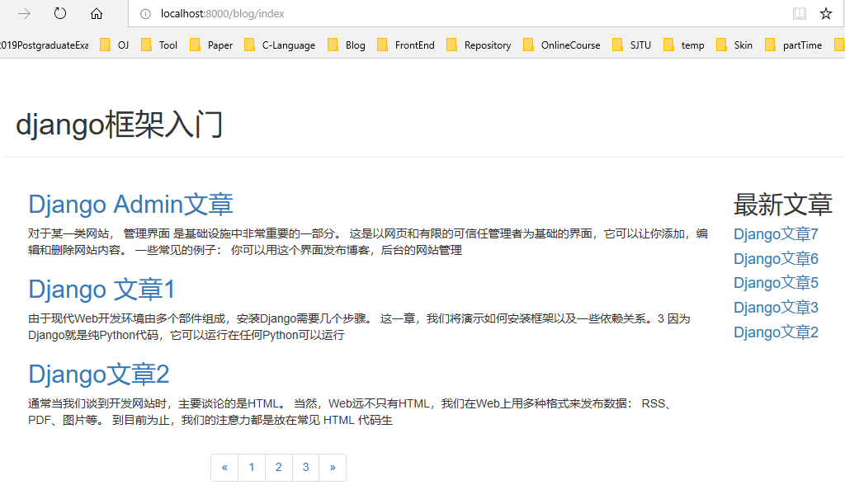The image size is (845, 504).
Task: Open the OnlineCourse bookmarks folder
Action: pyautogui.click(x=561, y=45)
